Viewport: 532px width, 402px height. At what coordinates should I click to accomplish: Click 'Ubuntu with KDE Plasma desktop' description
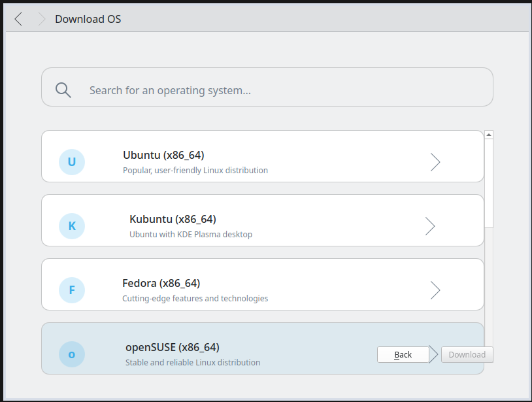pyautogui.click(x=191, y=235)
